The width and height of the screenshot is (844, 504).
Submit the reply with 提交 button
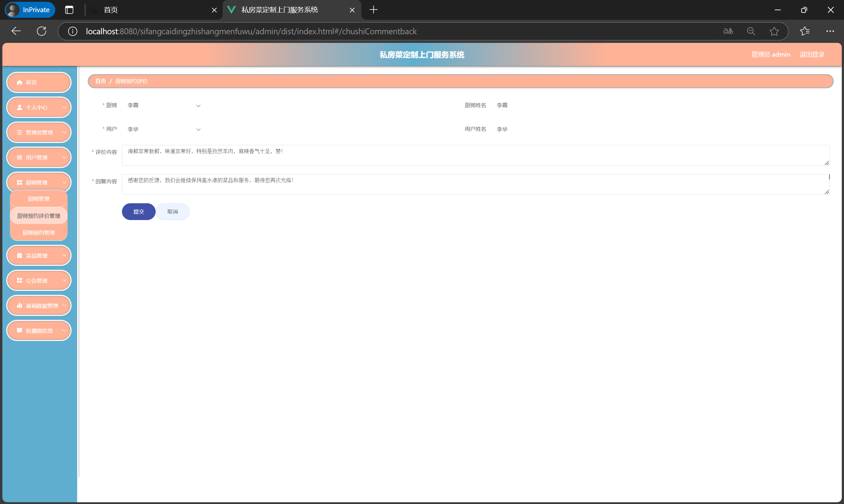point(139,211)
